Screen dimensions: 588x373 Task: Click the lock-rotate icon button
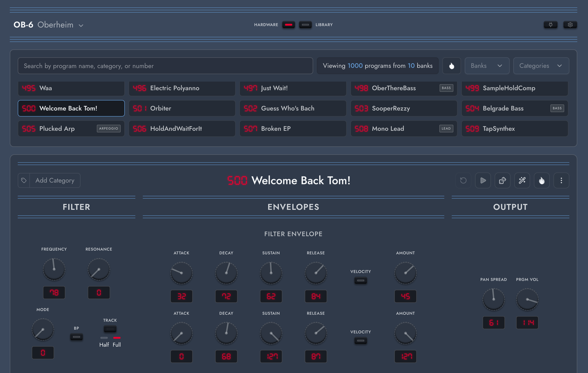(502, 180)
